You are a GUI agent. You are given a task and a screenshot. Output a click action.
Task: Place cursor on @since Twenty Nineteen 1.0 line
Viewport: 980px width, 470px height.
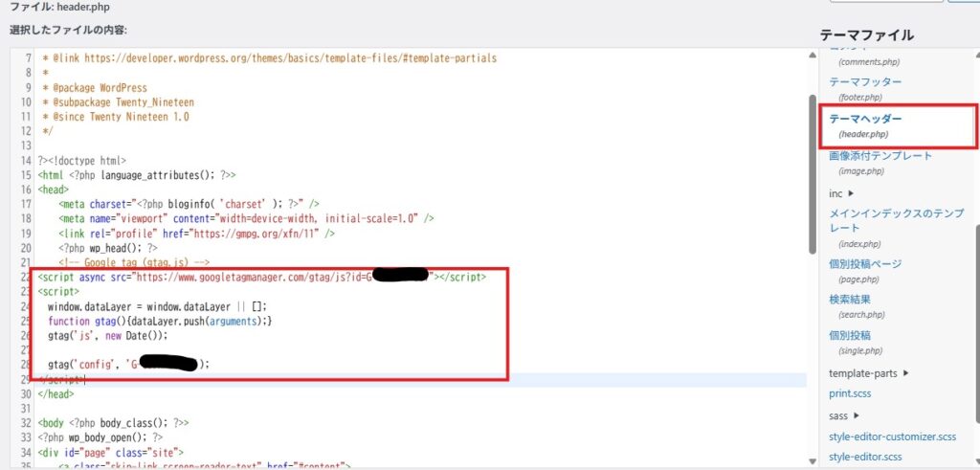116,116
